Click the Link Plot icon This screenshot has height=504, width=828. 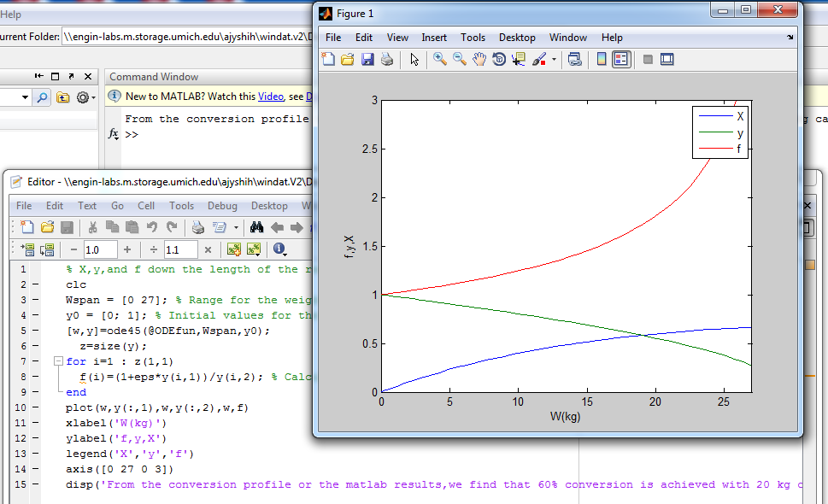574,59
